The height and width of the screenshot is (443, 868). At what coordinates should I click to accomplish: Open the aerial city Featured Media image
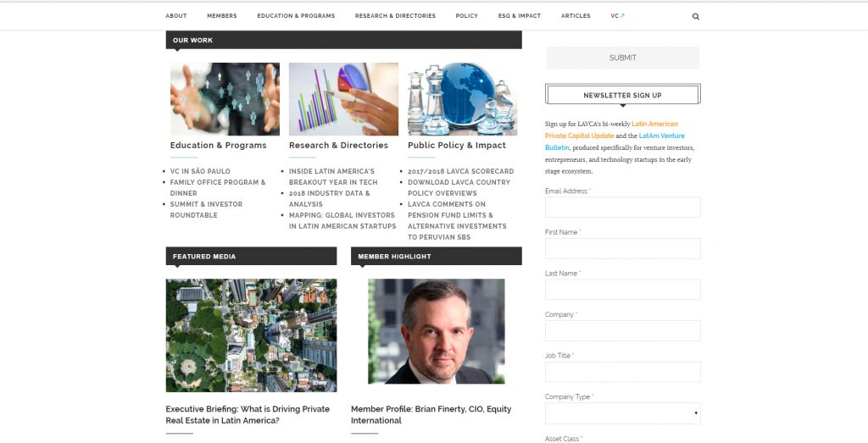coord(251,335)
